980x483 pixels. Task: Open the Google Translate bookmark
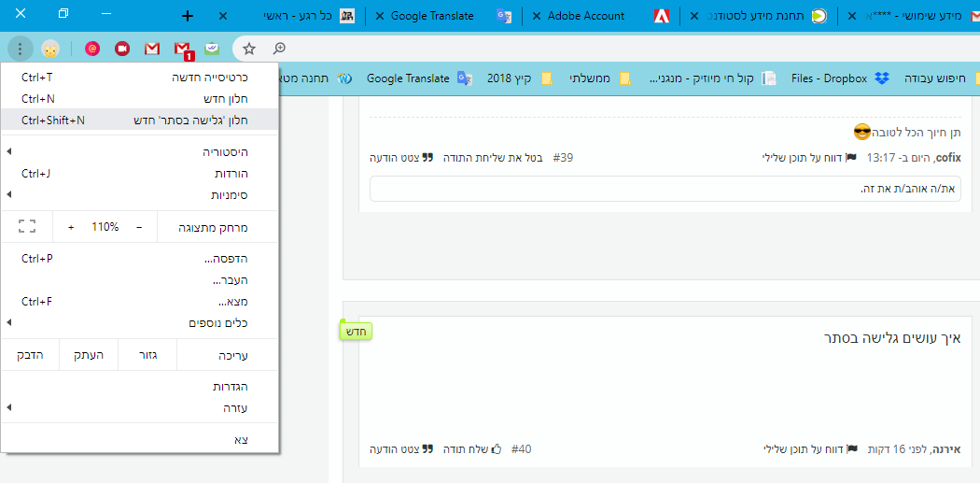(x=418, y=78)
